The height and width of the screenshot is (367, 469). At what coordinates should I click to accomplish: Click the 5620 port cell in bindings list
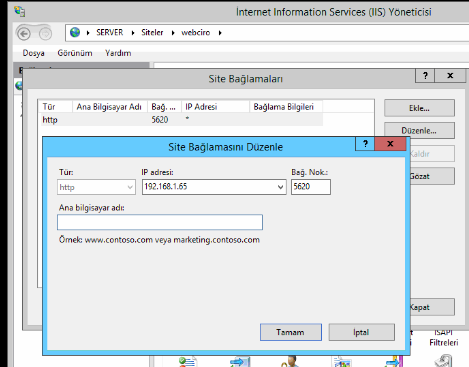click(x=160, y=120)
